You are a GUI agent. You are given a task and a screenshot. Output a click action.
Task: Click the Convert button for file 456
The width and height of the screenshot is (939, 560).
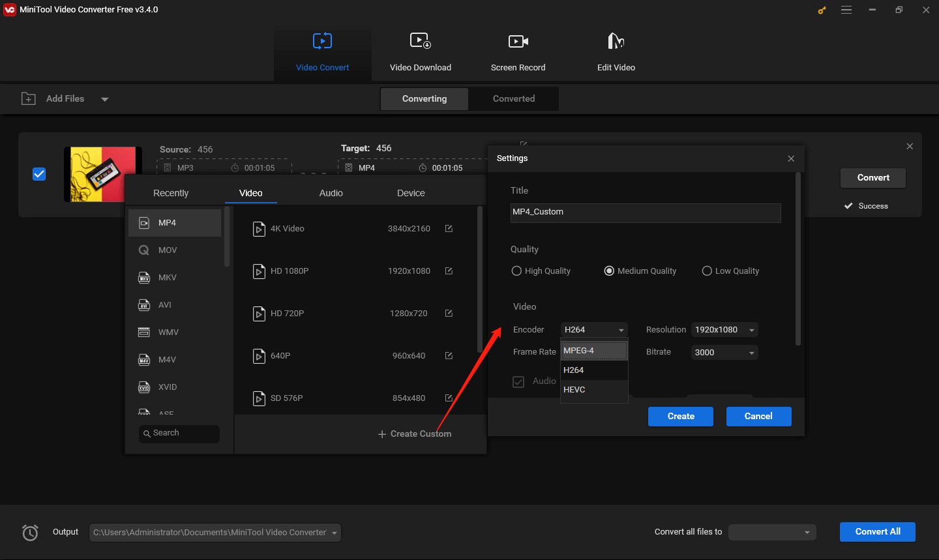(x=873, y=178)
